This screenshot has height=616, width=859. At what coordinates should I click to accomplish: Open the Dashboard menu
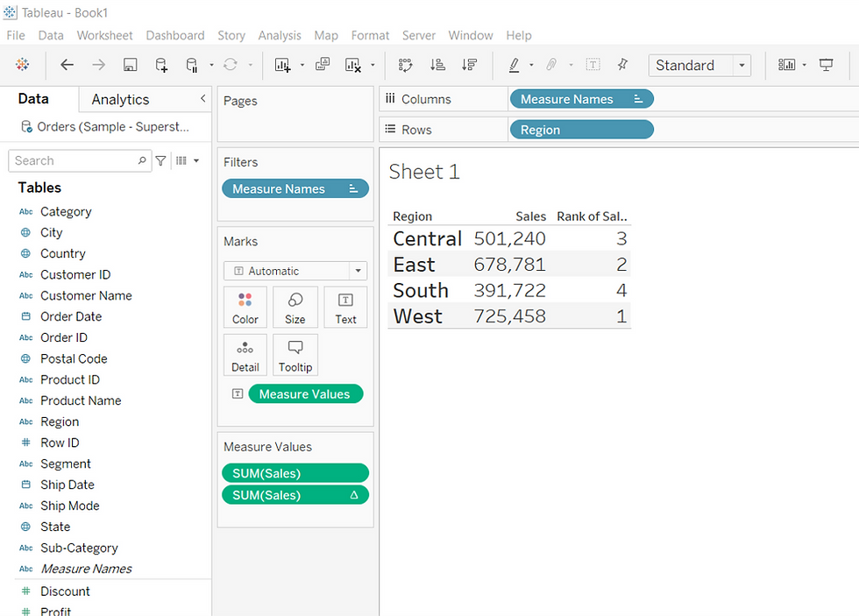point(174,36)
